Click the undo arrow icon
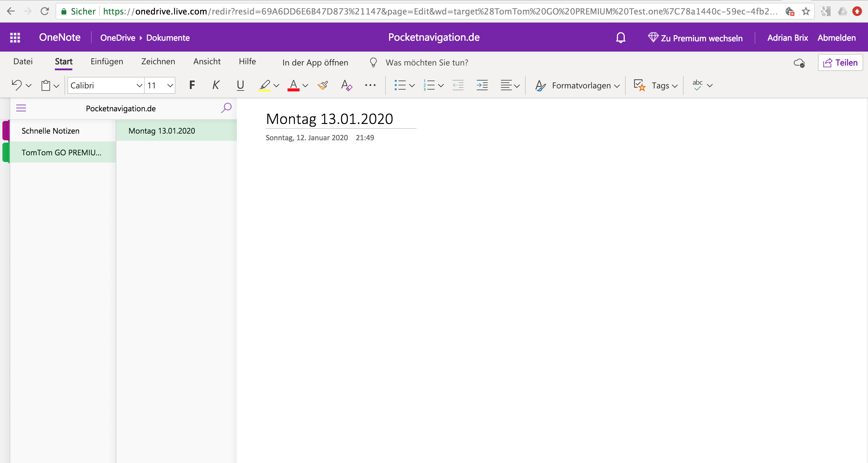This screenshot has height=463, width=868. [17, 85]
